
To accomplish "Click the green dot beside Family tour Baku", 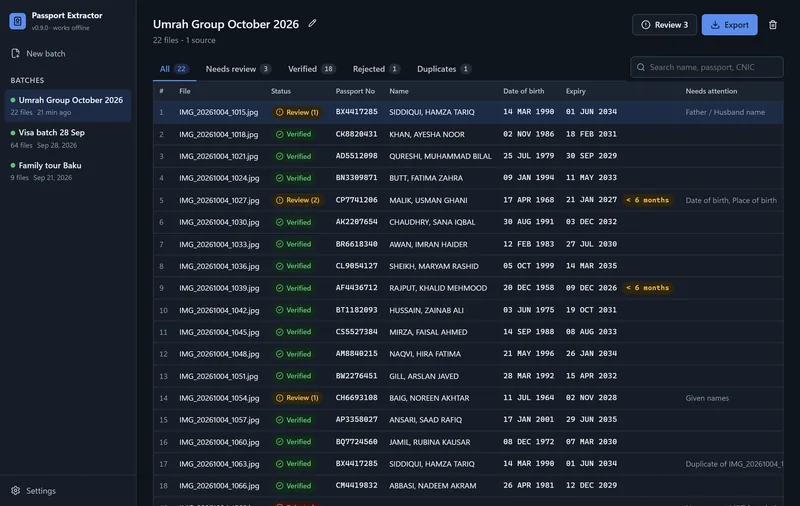I will coord(13,165).
